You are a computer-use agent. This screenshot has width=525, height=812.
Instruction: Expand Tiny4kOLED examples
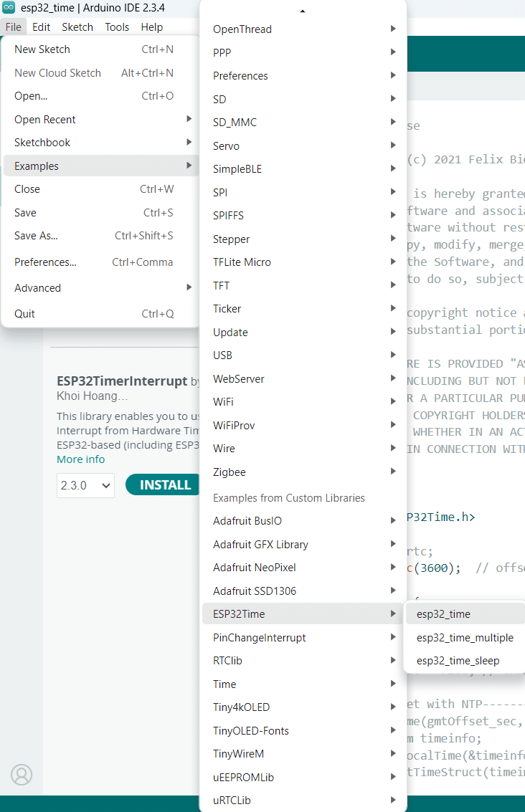pos(303,707)
